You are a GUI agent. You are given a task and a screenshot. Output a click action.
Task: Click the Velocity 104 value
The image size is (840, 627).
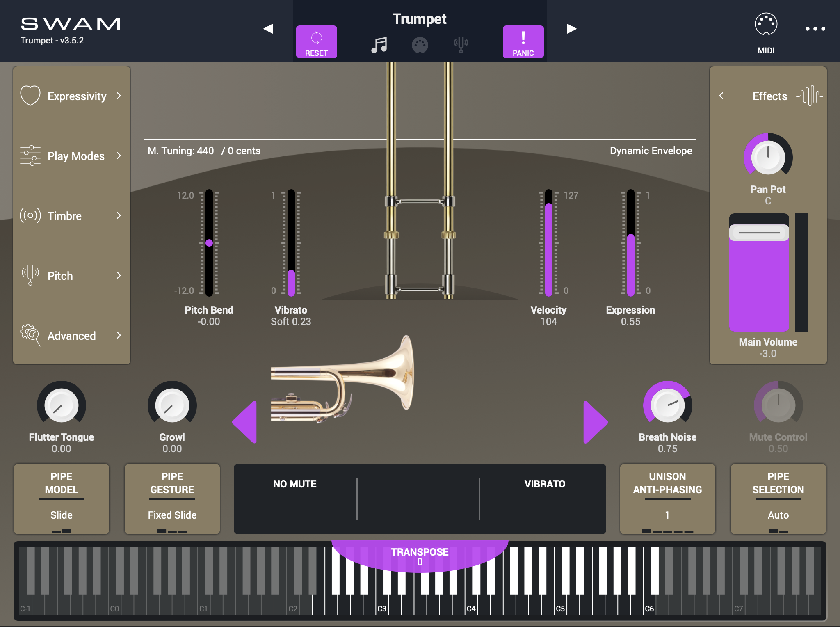pos(548,322)
